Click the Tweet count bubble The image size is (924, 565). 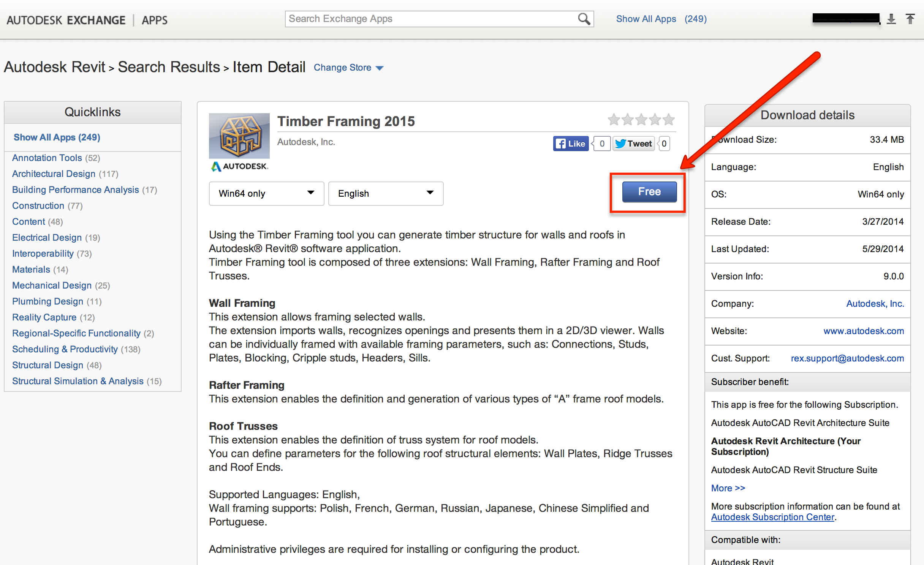click(664, 144)
